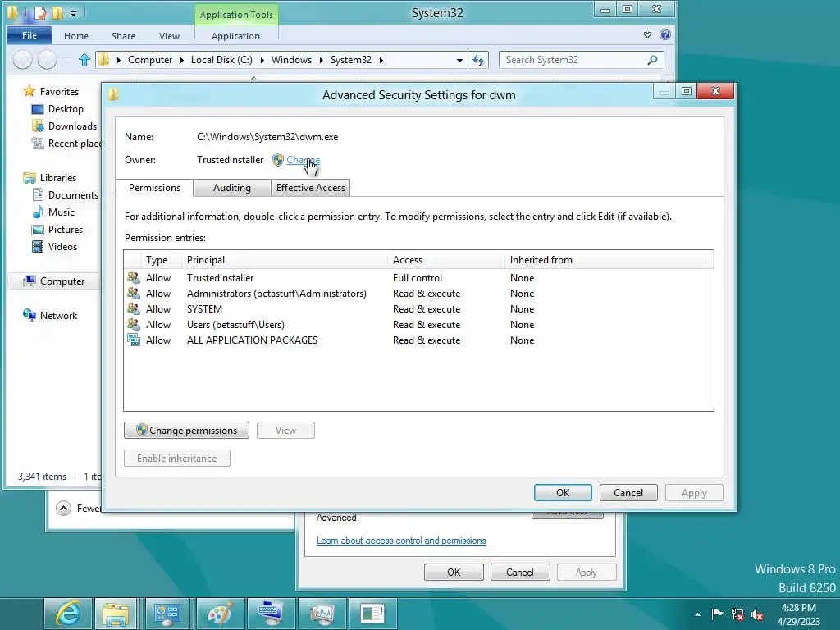Click Cancel in the Properties dialog behind
This screenshot has height=630, width=840.
pos(519,572)
